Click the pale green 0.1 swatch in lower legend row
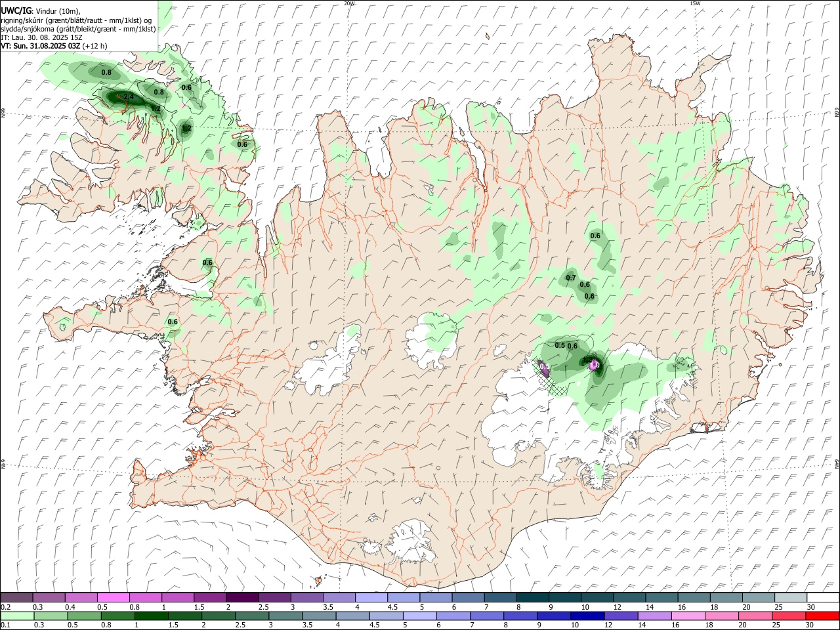840x630 pixels. point(17,616)
